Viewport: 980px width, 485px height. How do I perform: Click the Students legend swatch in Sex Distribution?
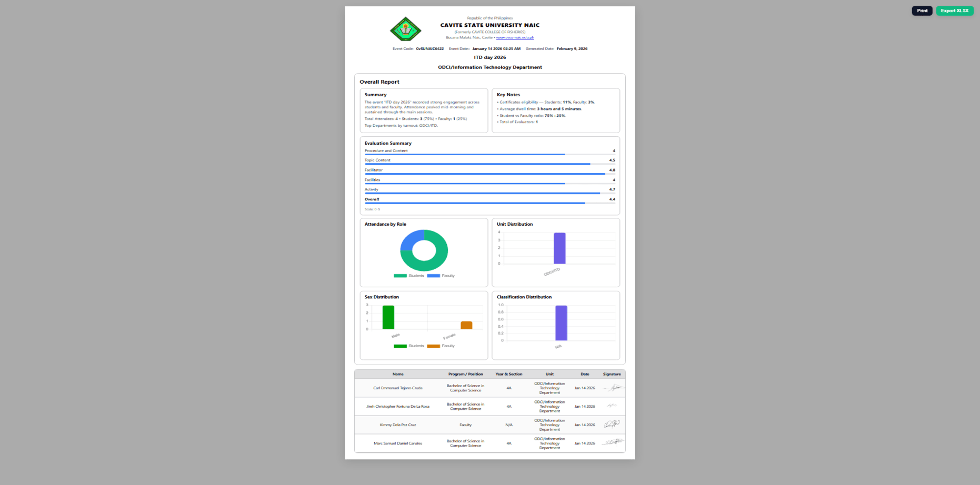pos(400,346)
